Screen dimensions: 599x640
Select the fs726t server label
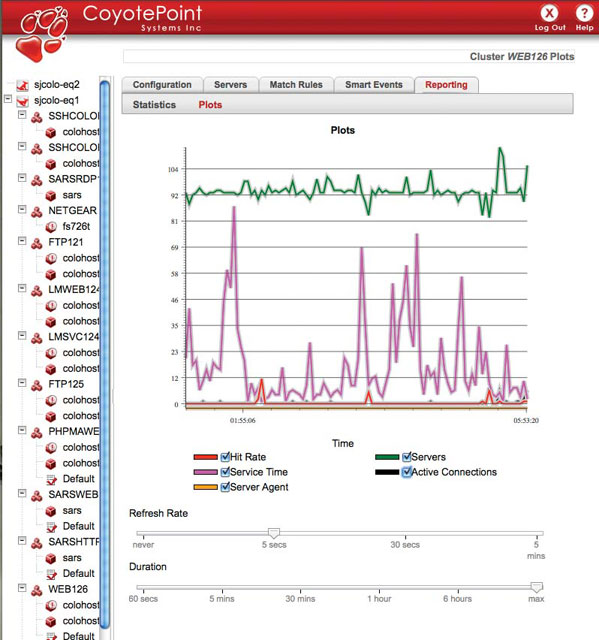pyautogui.click(x=76, y=226)
